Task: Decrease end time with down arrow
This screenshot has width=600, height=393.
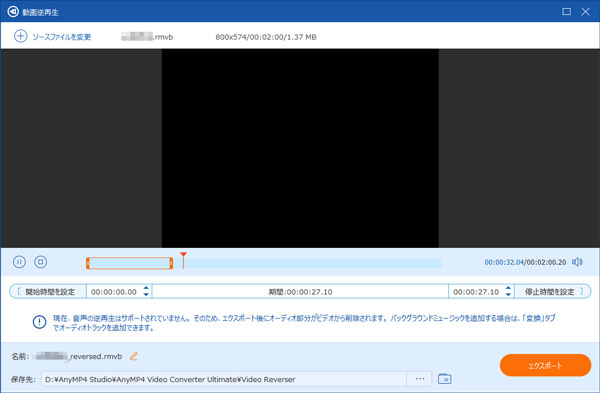Action: tap(508, 295)
